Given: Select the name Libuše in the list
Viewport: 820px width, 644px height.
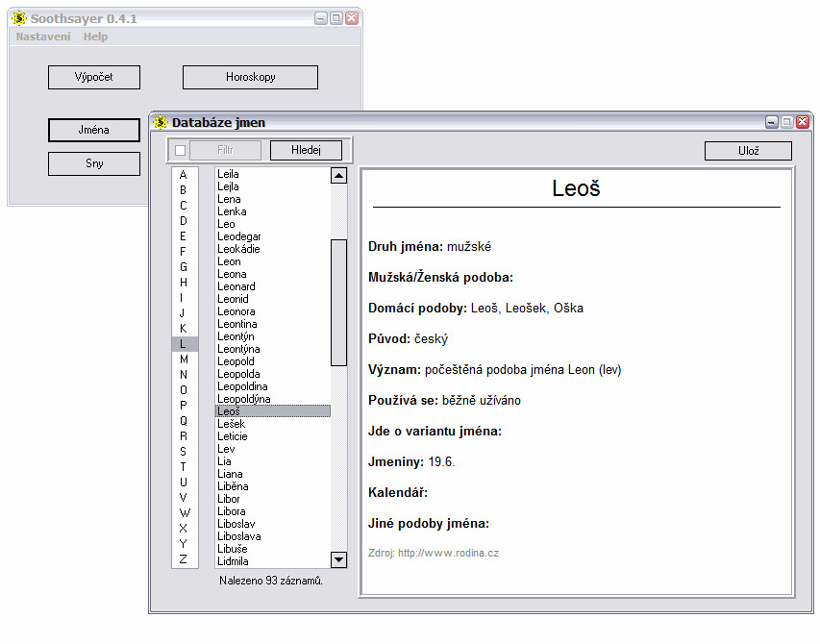Looking at the screenshot, I should [x=273, y=549].
